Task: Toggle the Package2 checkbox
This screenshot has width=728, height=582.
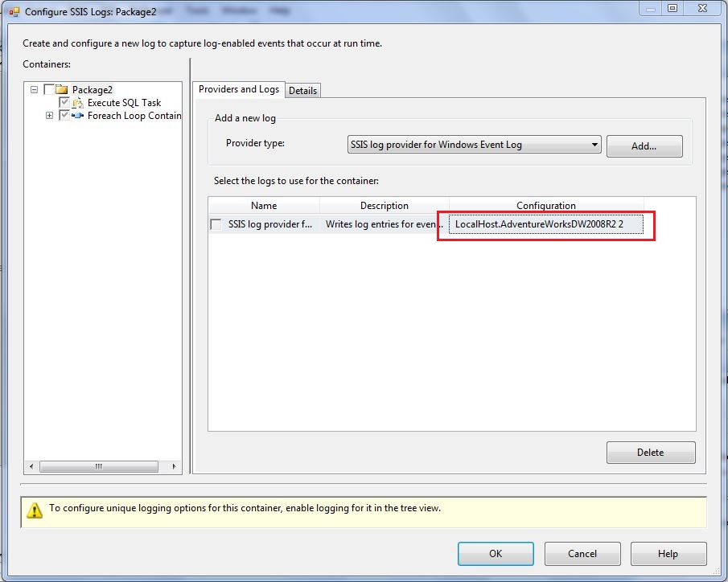Action: (49, 90)
